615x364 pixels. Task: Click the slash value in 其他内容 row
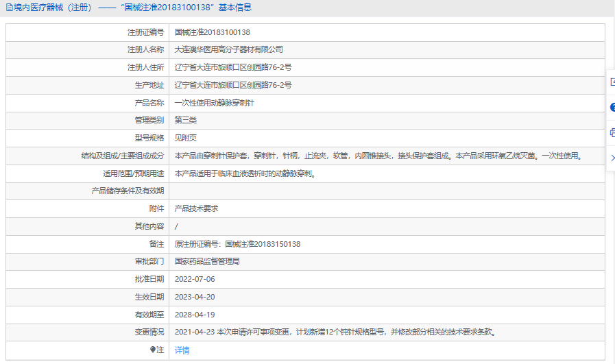176,226
